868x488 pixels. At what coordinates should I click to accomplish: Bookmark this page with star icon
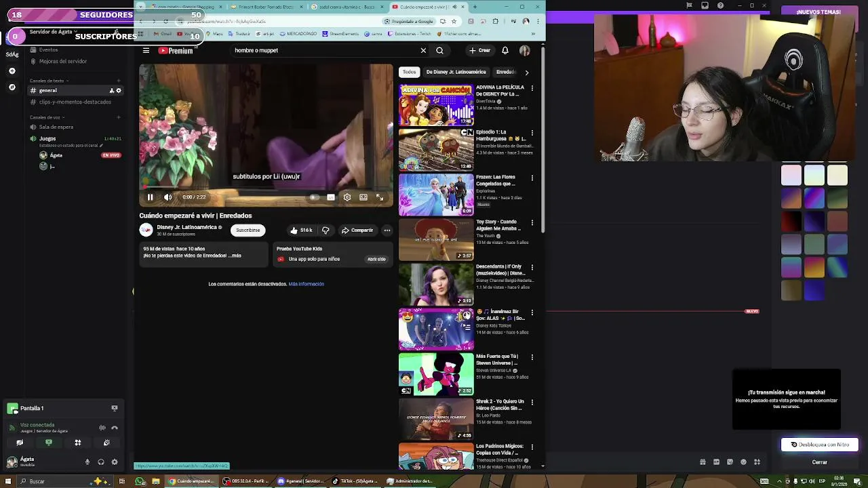(x=454, y=21)
